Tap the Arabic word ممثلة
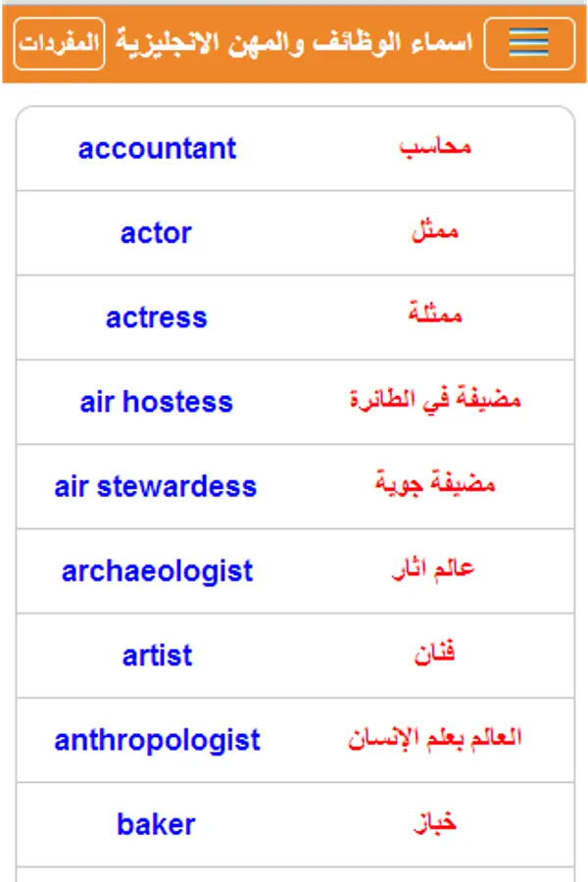This screenshot has height=882, width=588. (434, 316)
